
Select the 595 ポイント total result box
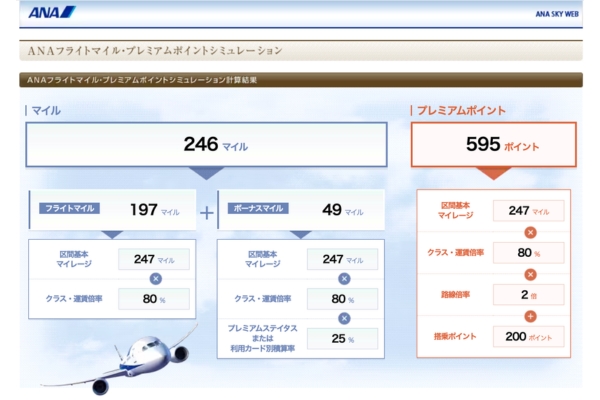click(x=493, y=145)
